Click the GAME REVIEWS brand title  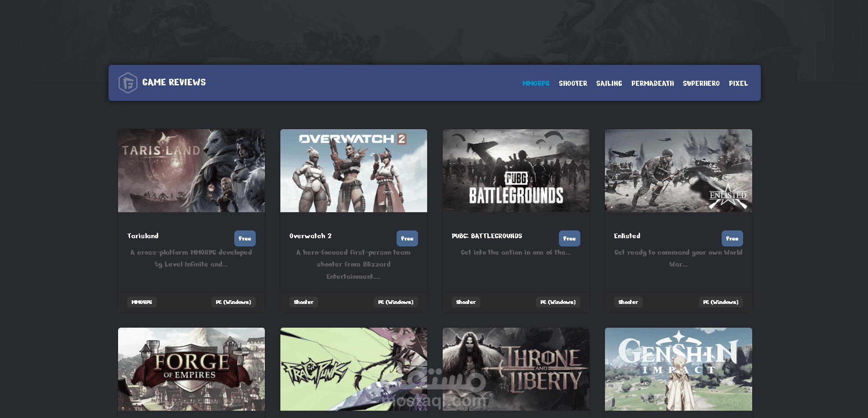(174, 82)
